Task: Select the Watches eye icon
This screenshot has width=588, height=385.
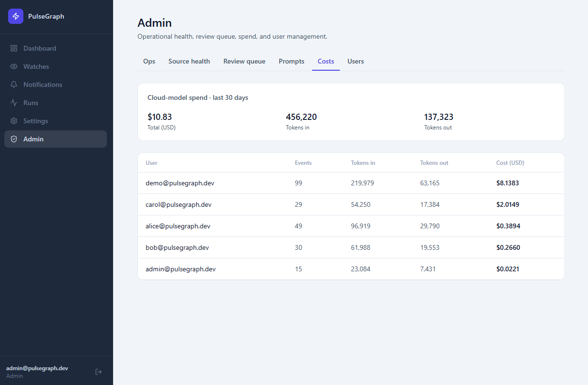Action: [x=14, y=66]
